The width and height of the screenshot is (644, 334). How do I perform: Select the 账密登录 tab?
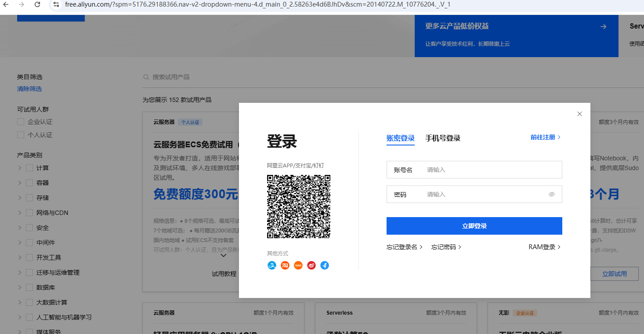tap(400, 138)
